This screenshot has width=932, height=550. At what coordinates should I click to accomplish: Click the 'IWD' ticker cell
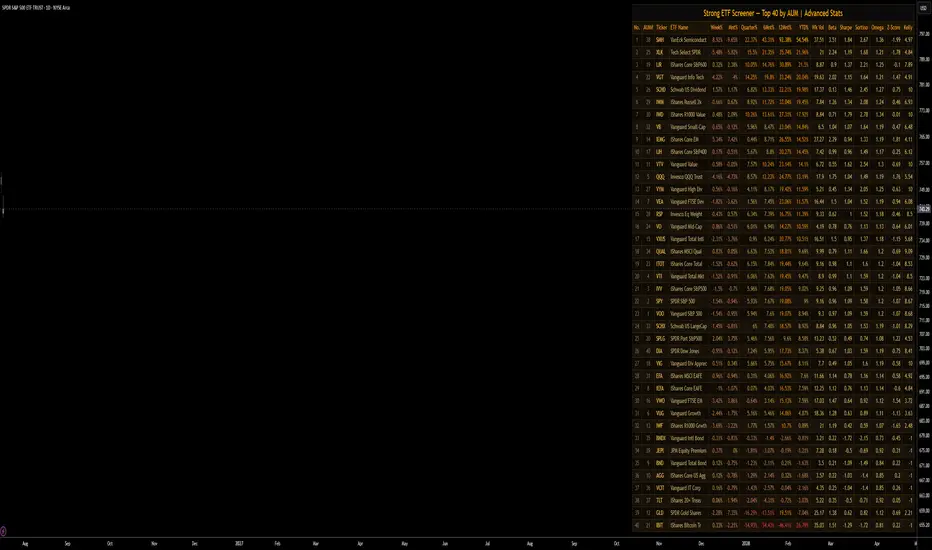(660, 115)
